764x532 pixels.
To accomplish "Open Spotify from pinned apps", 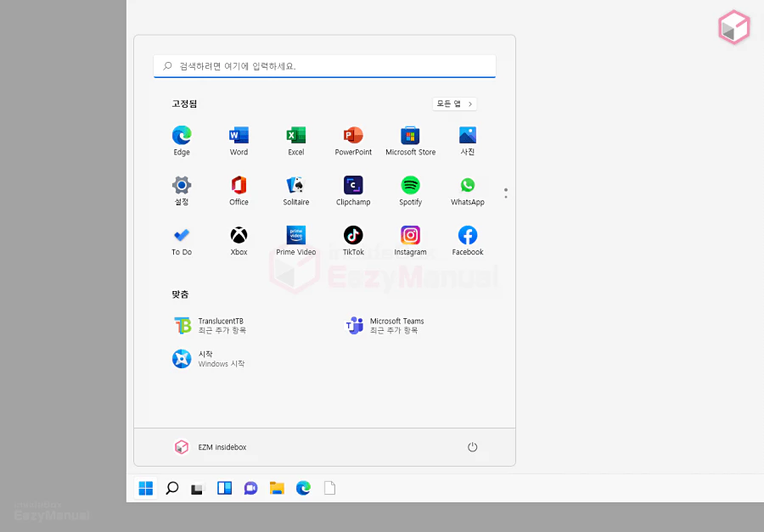I will pyautogui.click(x=410, y=191).
